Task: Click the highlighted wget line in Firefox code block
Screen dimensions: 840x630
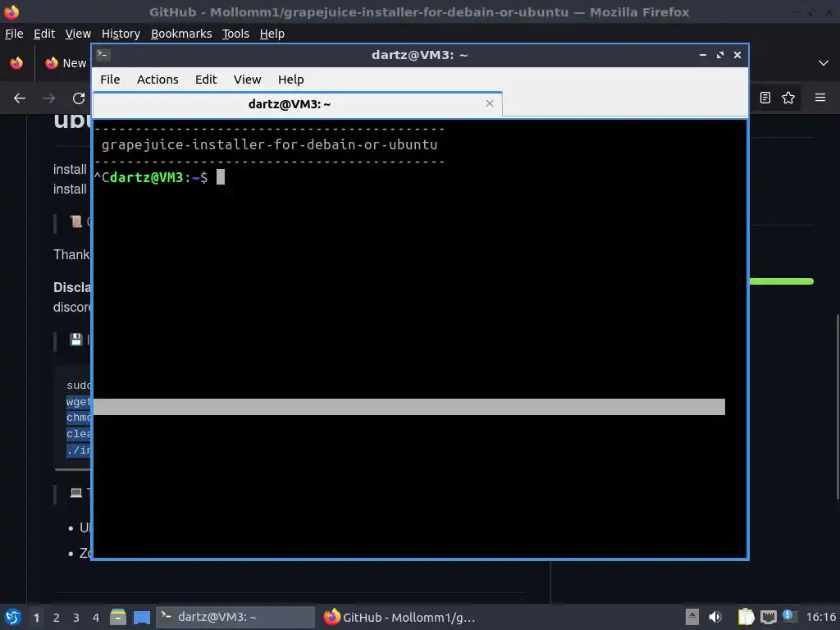Action: point(79,402)
